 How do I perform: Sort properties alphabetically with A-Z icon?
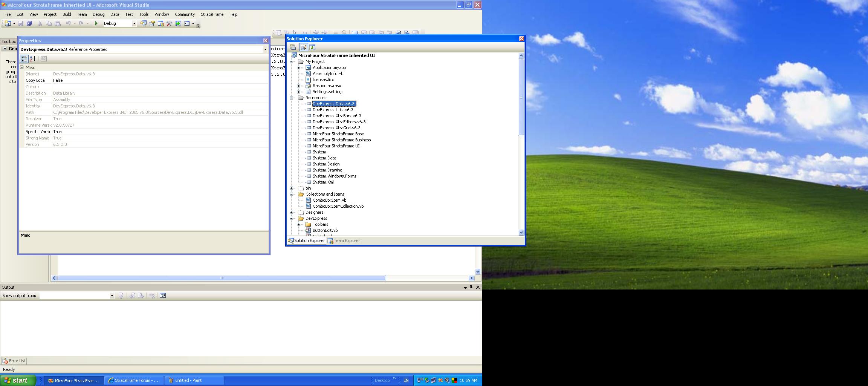33,59
